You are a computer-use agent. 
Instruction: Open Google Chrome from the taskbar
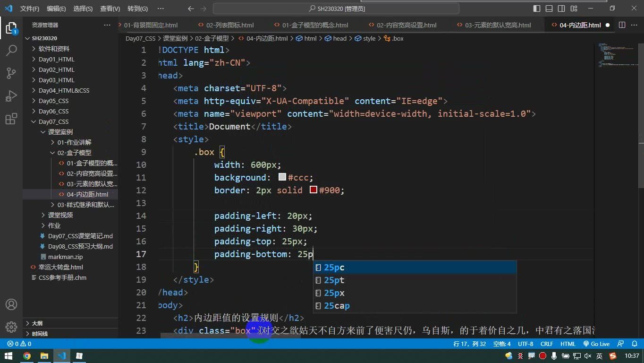pos(27,356)
